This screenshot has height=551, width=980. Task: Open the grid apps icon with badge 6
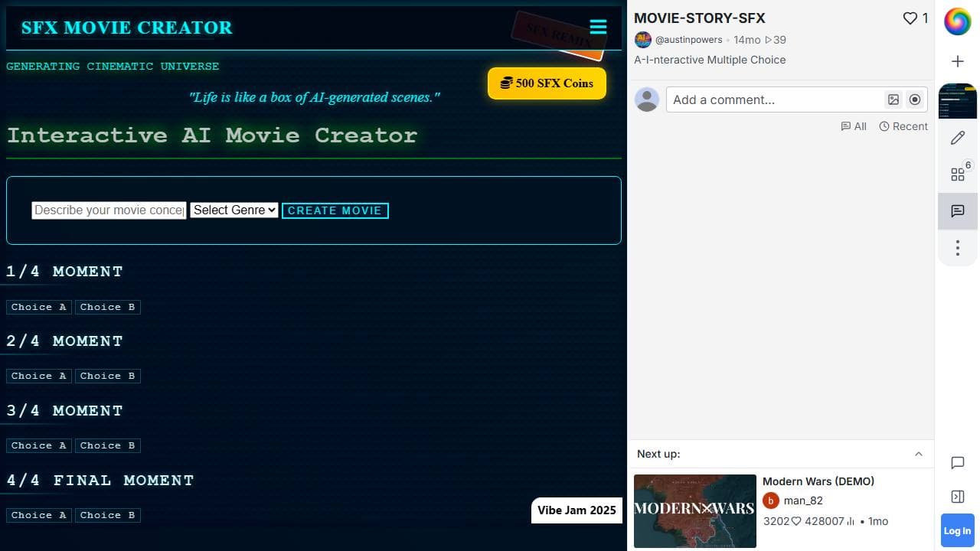point(958,174)
